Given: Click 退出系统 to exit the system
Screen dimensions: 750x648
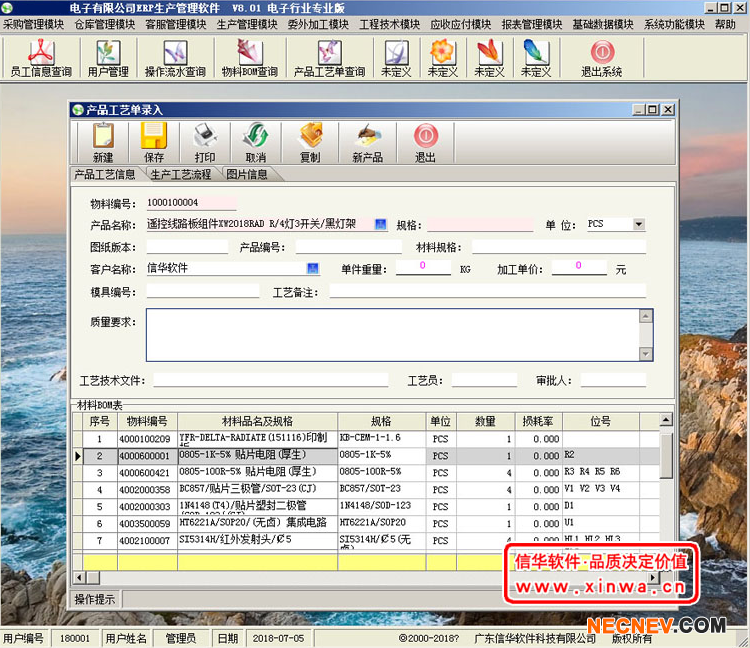Looking at the screenshot, I should pos(602,58).
